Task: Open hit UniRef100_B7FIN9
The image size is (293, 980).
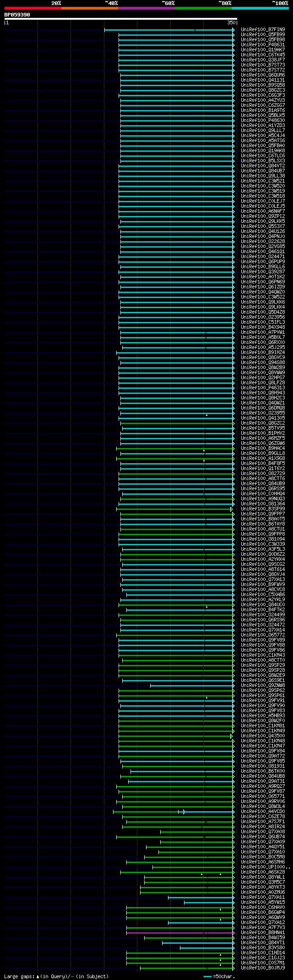Action: (263, 30)
